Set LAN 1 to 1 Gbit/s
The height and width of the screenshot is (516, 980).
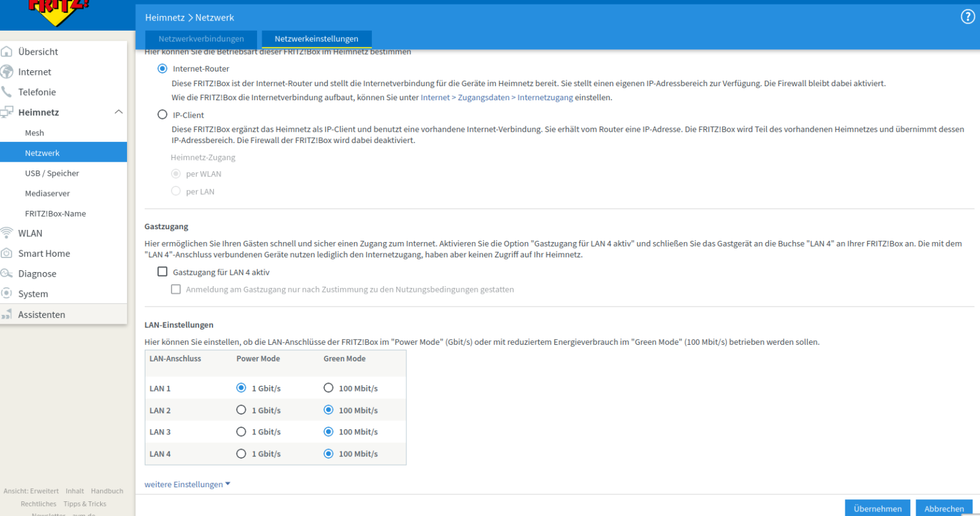click(x=241, y=388)
